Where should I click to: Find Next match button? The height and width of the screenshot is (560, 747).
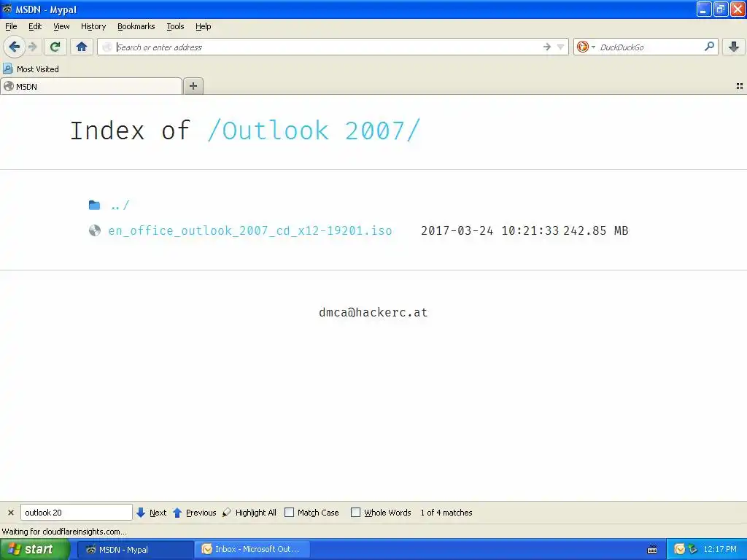(x=152, y=513)
